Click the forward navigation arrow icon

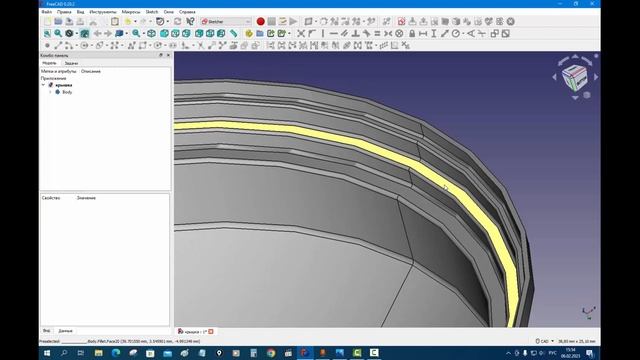[108, 33]
